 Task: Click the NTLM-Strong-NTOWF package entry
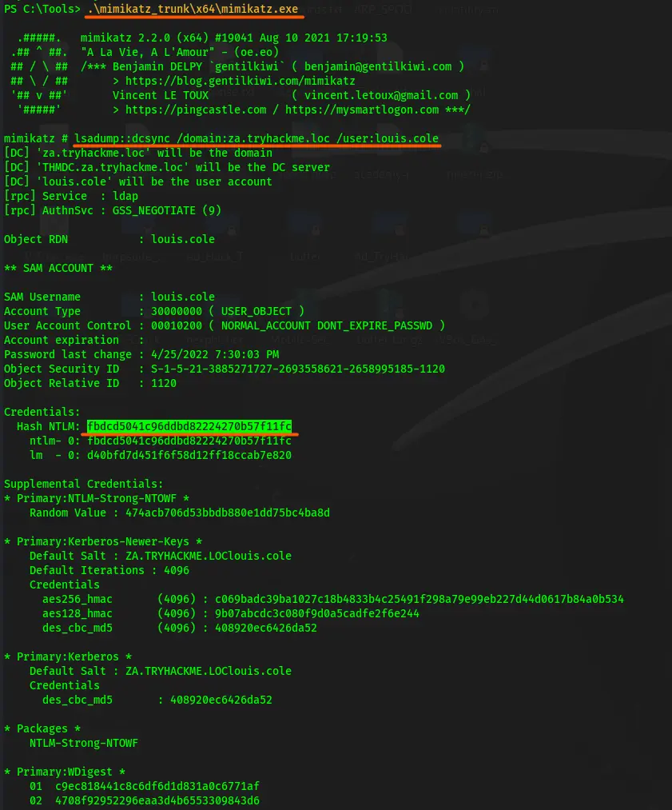pos(84,744)
